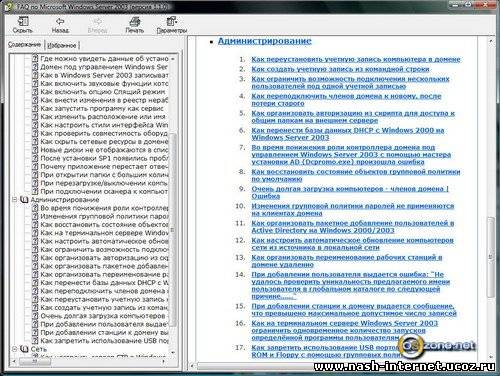Select the Администрирование book icon in tree
Viewport: 500px width, 376px height.
point(24,200)
